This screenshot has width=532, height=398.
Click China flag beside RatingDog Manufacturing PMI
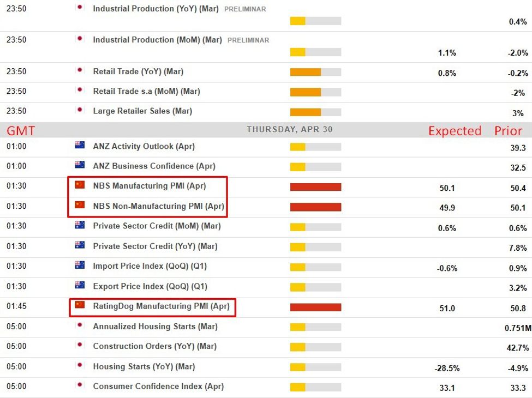80,306
